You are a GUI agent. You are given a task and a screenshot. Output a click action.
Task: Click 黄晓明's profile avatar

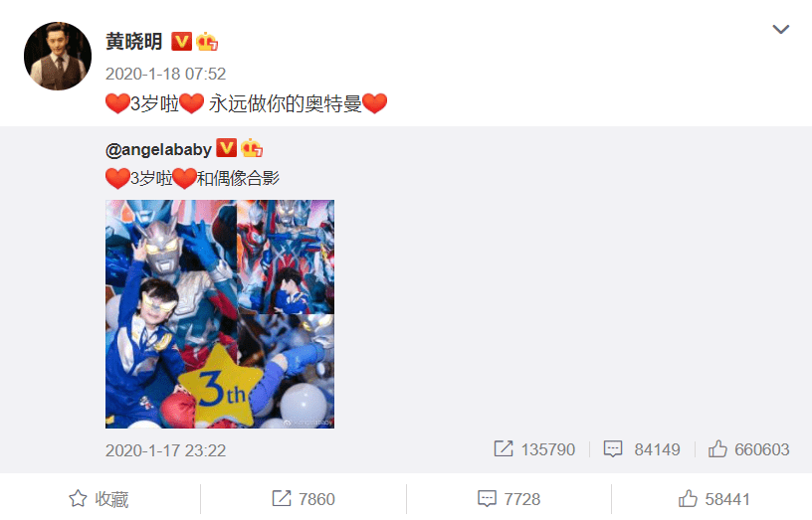pyautogui.click(x=58, y=56)
